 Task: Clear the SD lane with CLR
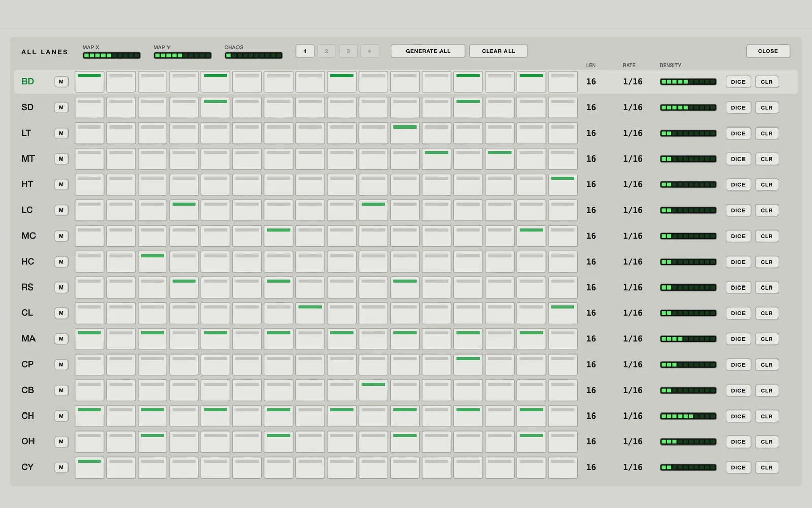pos(767,108)
